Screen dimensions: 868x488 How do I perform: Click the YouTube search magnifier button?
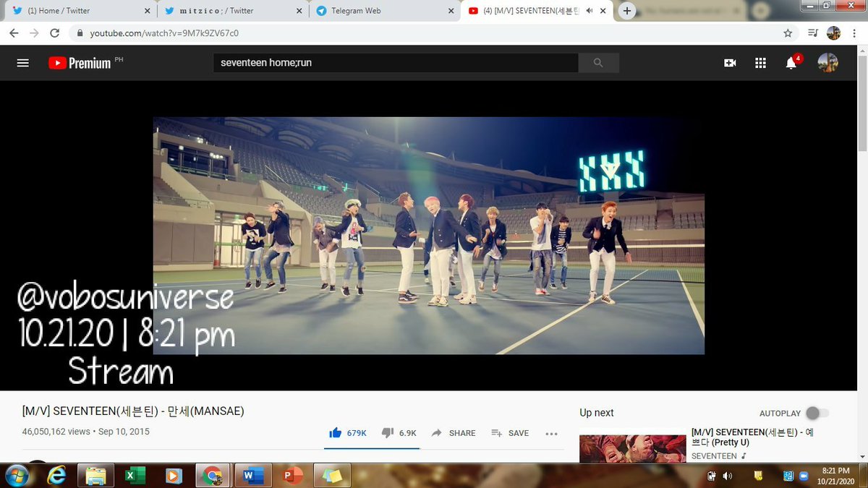coord(598,63)
